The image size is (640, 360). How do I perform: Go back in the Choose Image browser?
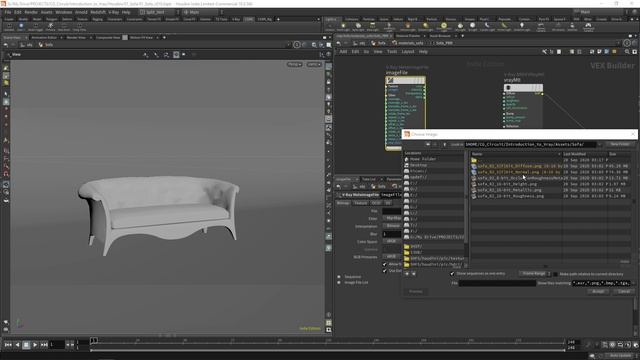click(428, 144)
